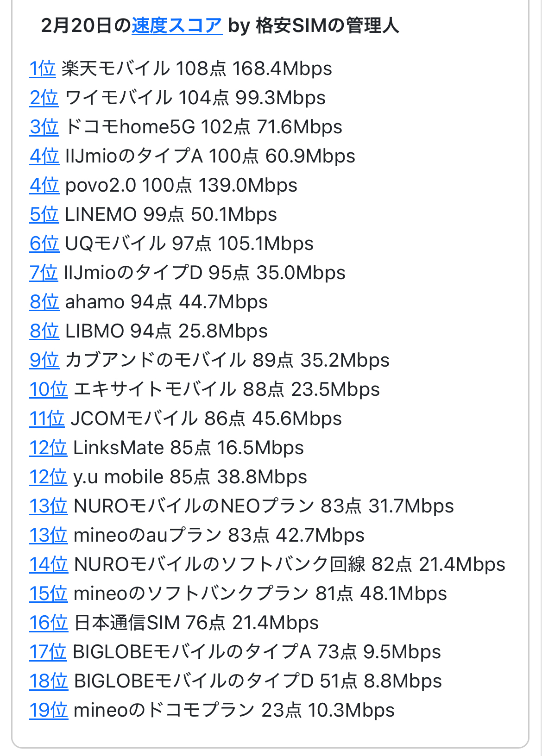Open the 7位 link for IIJmioのタイプD
542x756 pixels.
(43, 273)
